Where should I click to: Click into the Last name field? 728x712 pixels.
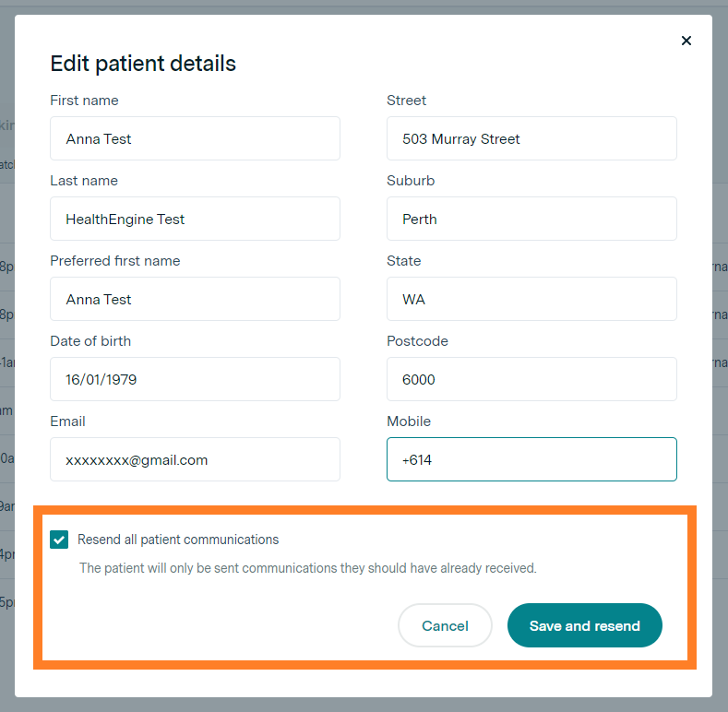[195, 219]
